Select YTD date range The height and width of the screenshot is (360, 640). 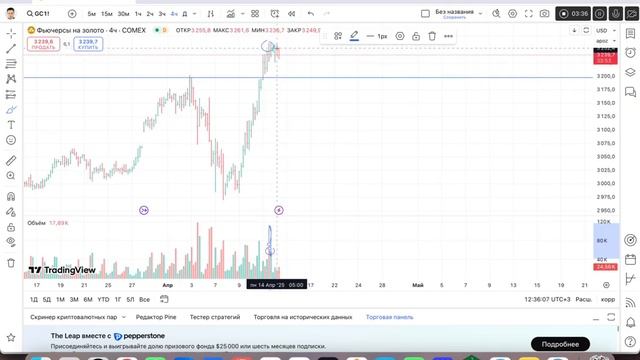pyautogui.click(x=103, y=300)
